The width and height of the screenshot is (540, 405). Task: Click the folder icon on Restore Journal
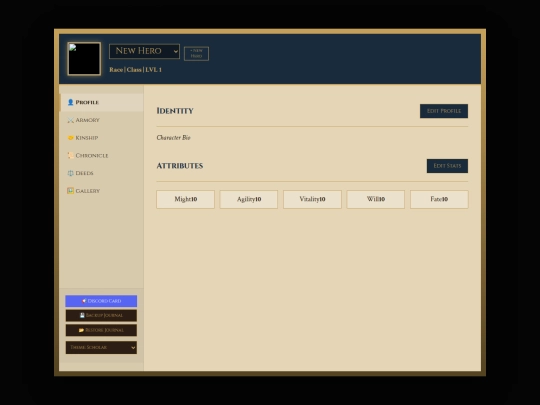pos(81,330)
